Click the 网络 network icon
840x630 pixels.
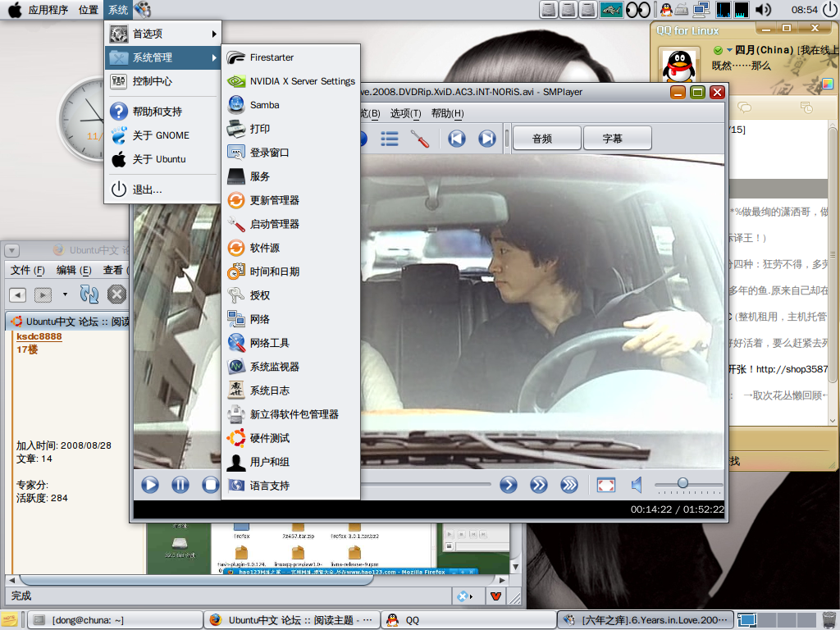click(x=235, y=319)
